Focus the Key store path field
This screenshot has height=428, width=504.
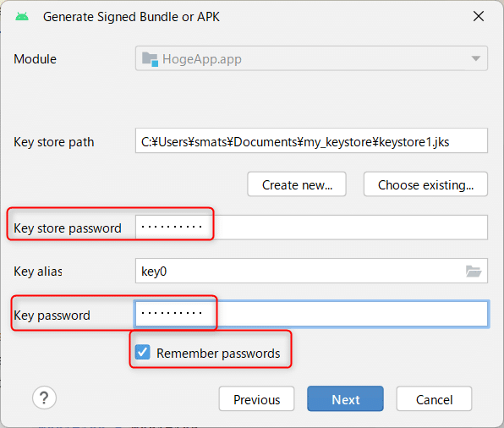coord(311,141)
